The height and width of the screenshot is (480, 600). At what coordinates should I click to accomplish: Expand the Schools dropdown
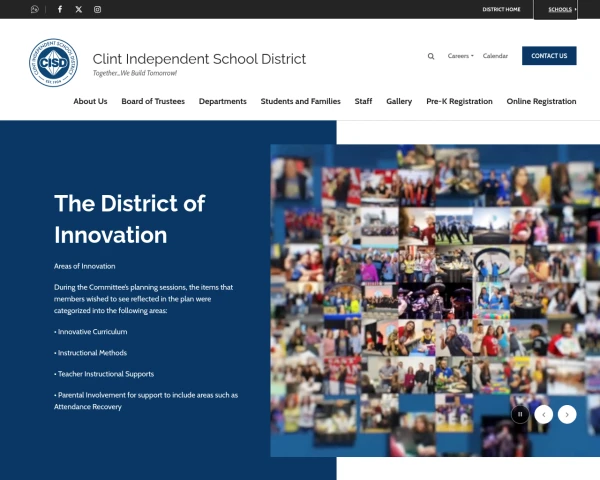(x=563, y=9)
